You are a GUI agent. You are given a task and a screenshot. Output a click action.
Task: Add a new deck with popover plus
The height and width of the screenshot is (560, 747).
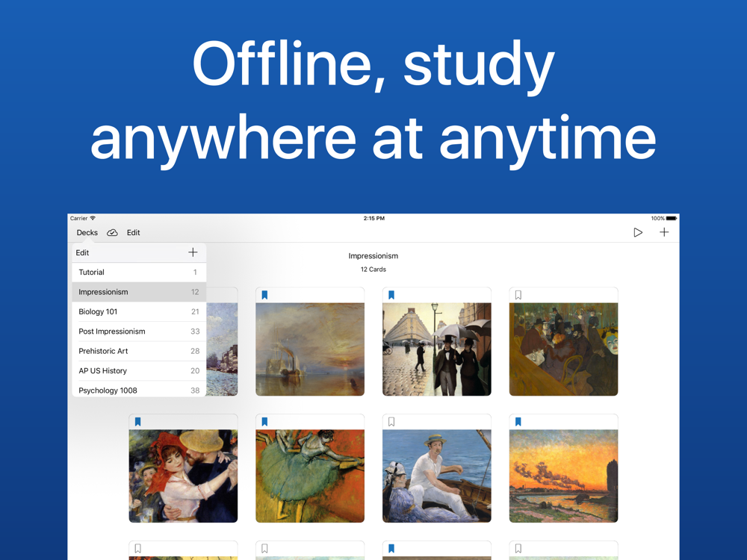(193, 252)
